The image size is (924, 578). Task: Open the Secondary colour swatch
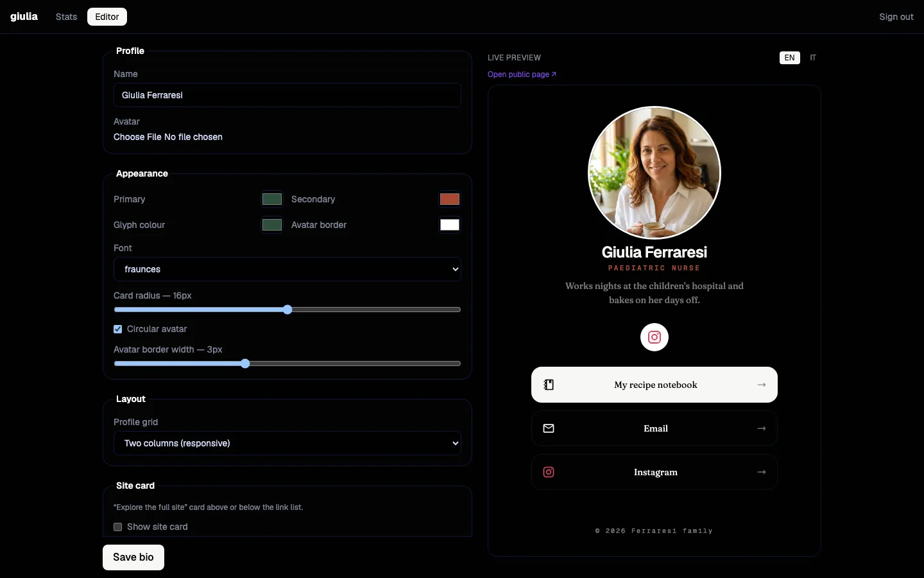click(450, 199)
